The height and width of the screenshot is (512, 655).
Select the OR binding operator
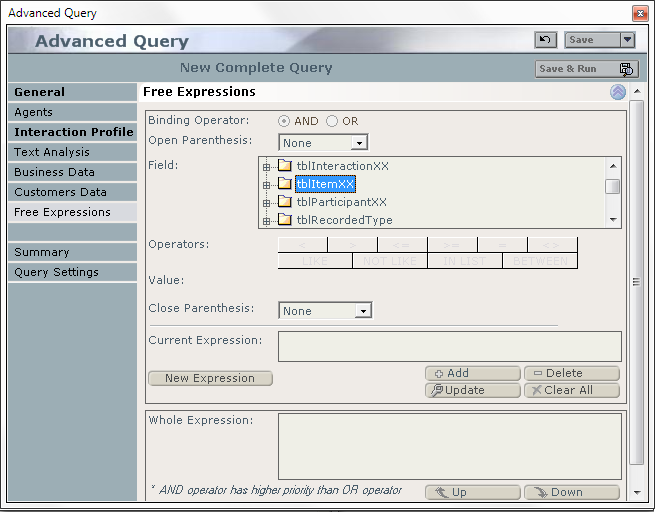click(331, 121)
